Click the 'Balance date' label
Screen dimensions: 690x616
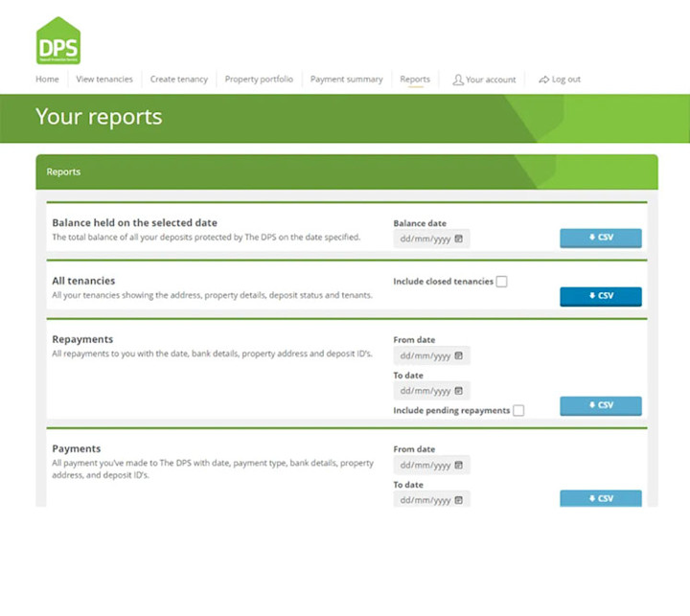420,223
